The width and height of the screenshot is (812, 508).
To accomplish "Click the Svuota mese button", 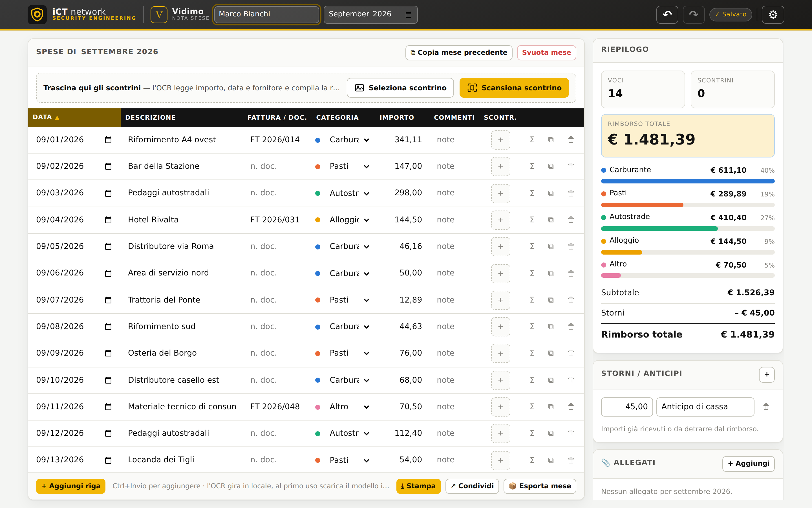I will click(x=546, y=52).
